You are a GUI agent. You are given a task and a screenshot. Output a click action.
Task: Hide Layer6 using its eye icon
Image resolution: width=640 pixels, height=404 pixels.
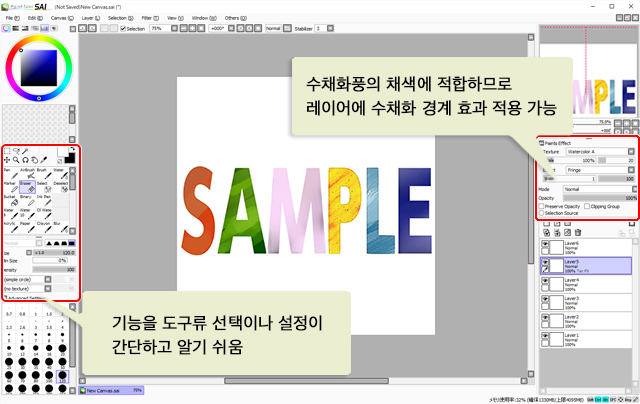point(544,244)
